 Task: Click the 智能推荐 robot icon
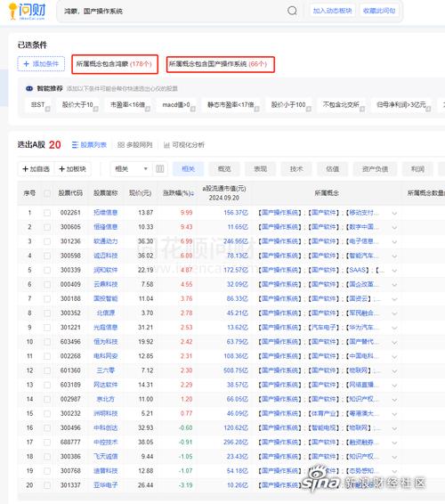click(x=29, y=88)
